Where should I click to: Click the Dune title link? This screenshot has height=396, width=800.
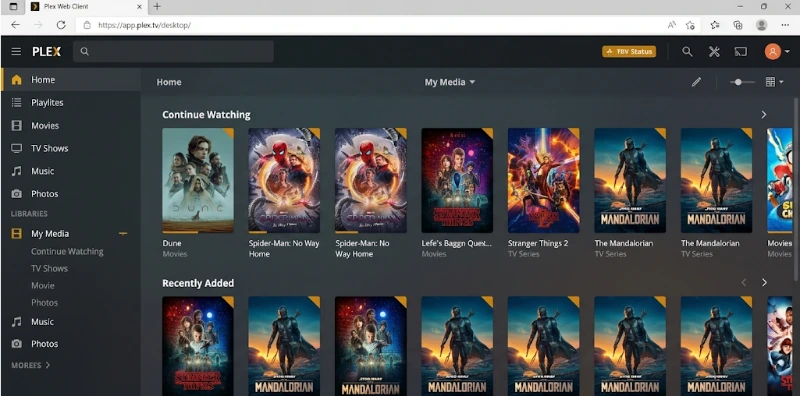pos(172,243)
